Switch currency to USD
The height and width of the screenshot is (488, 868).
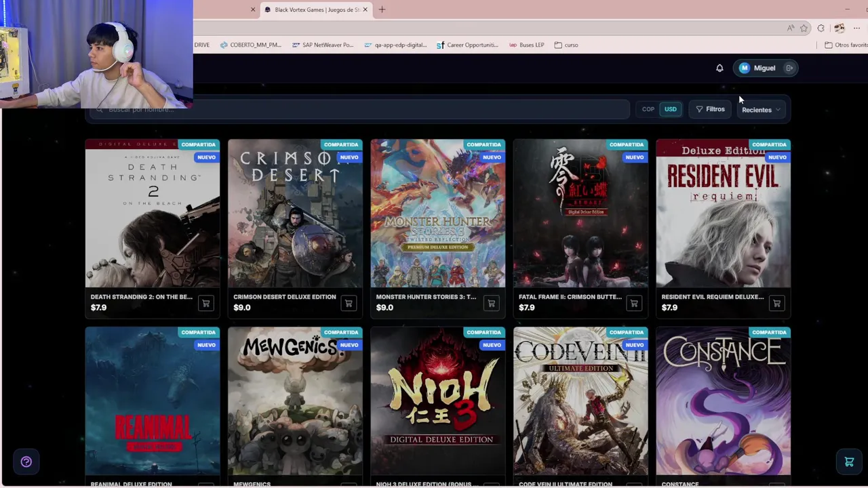coord(670,109)
